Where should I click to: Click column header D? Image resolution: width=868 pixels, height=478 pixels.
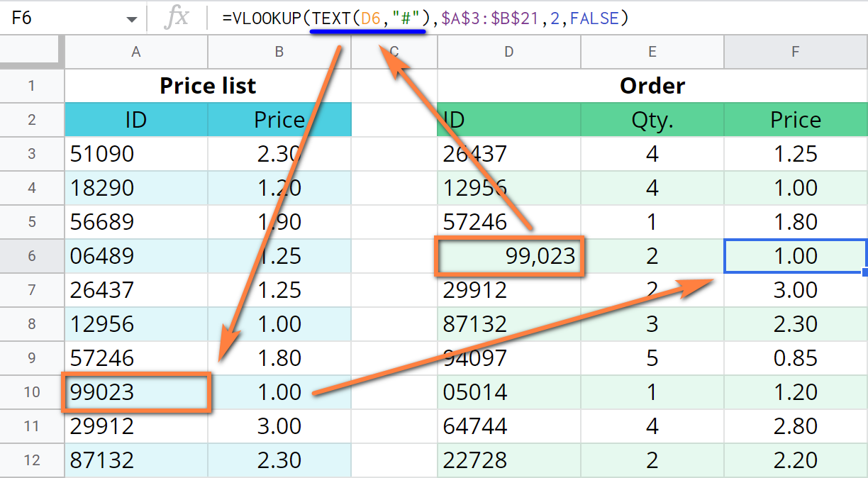click(508, 52)
